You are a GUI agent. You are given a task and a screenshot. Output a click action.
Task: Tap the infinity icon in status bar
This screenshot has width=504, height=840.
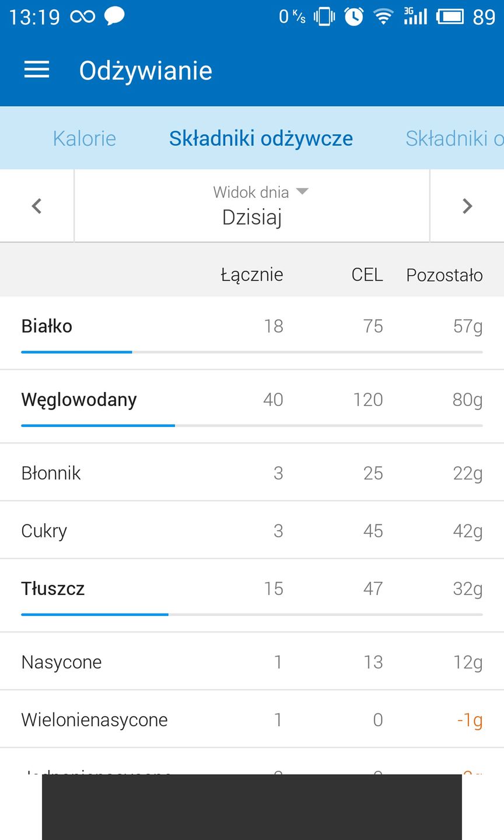coord(82,16)
